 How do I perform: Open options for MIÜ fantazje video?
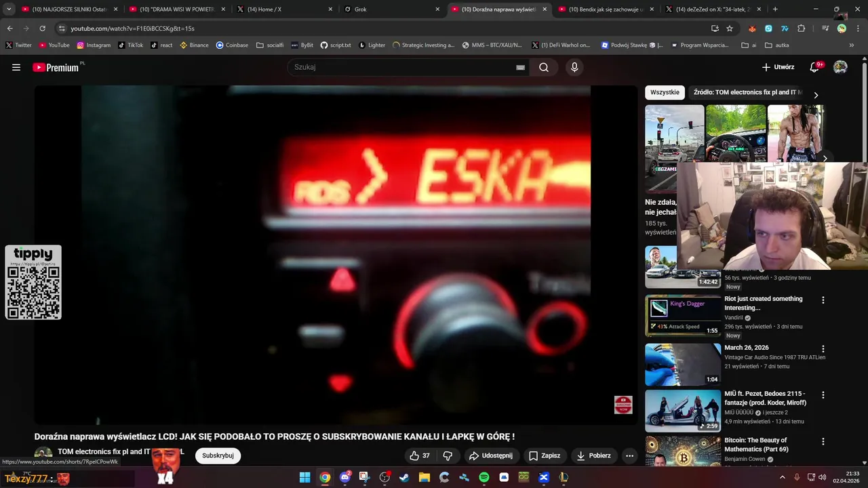(823, 395)
